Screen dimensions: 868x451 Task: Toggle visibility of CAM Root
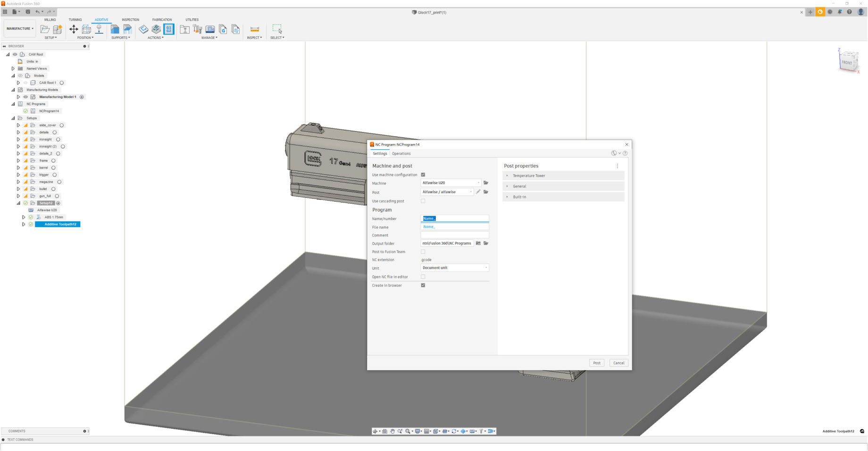click(15, 54)
